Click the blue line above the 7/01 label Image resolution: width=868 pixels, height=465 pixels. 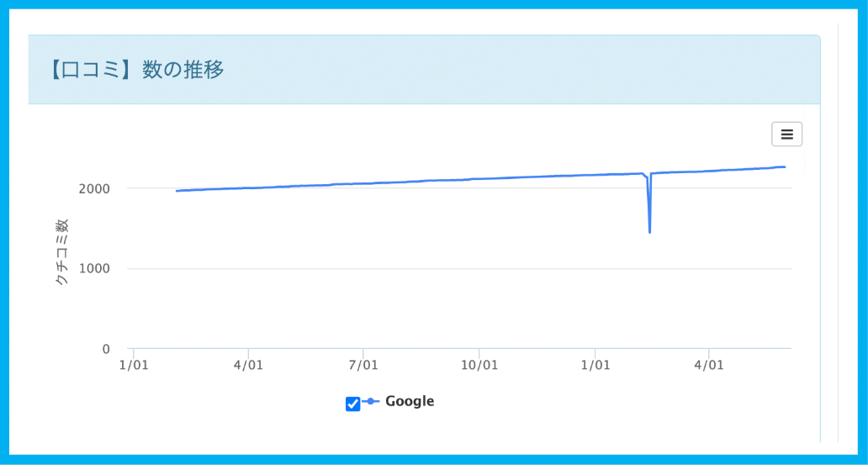click(363, 183)
